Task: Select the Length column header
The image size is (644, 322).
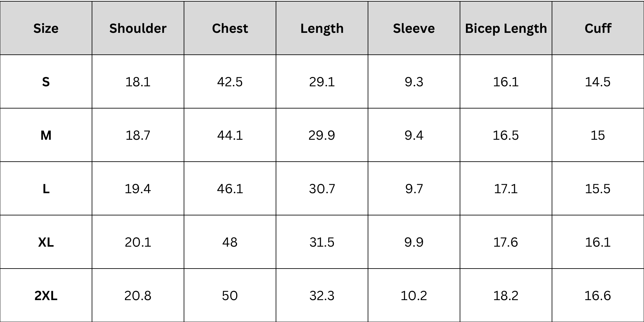Action: click(322, 28)
